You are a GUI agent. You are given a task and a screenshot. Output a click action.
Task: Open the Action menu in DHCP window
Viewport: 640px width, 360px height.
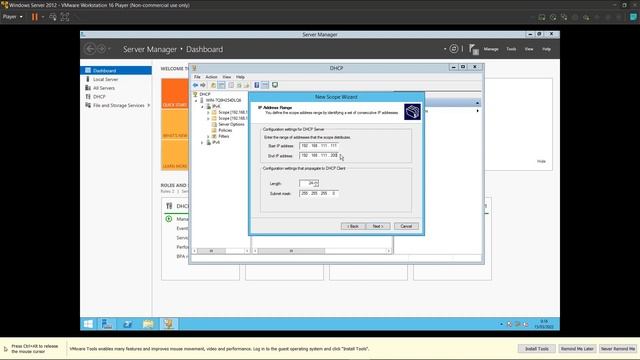click(211, 77)
